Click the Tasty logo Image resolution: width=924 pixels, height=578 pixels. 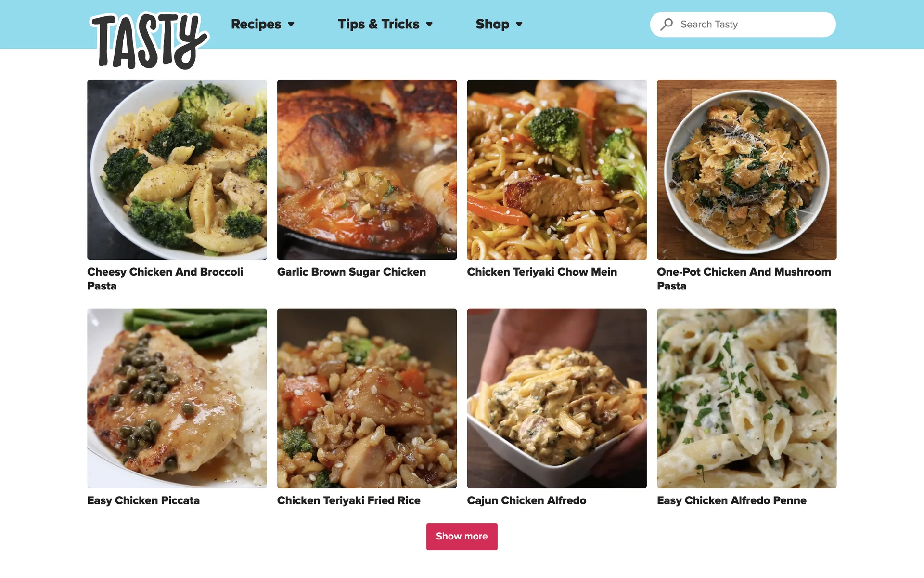tap(149, 41)
